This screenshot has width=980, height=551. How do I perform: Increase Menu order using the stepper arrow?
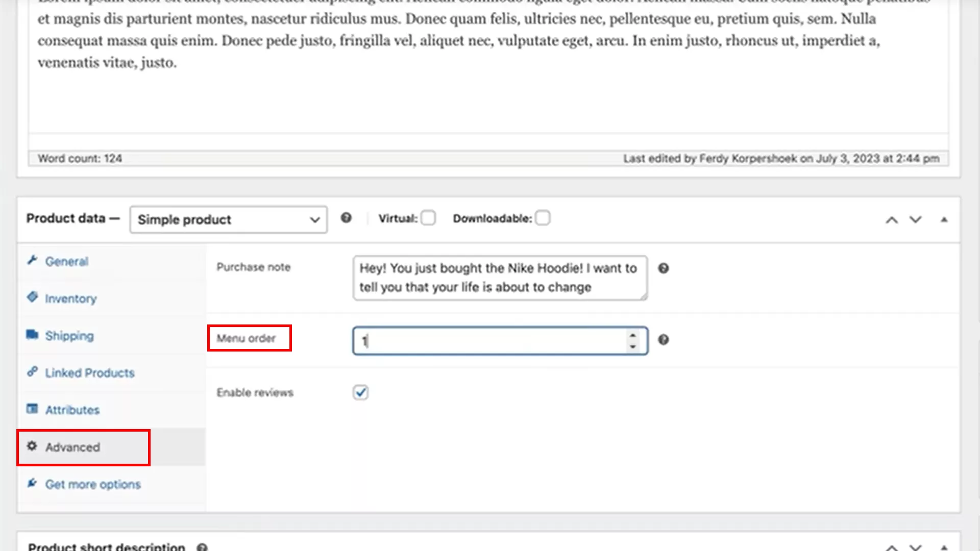(633, 336)
